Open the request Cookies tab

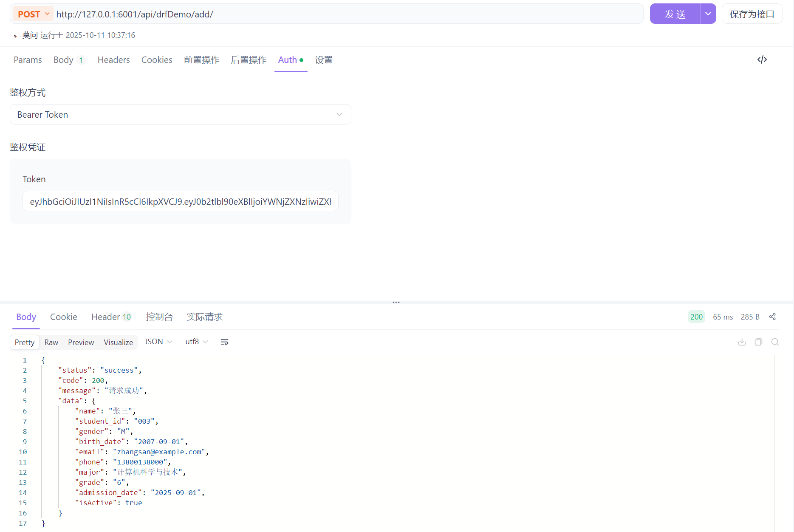tap(157, 60)
